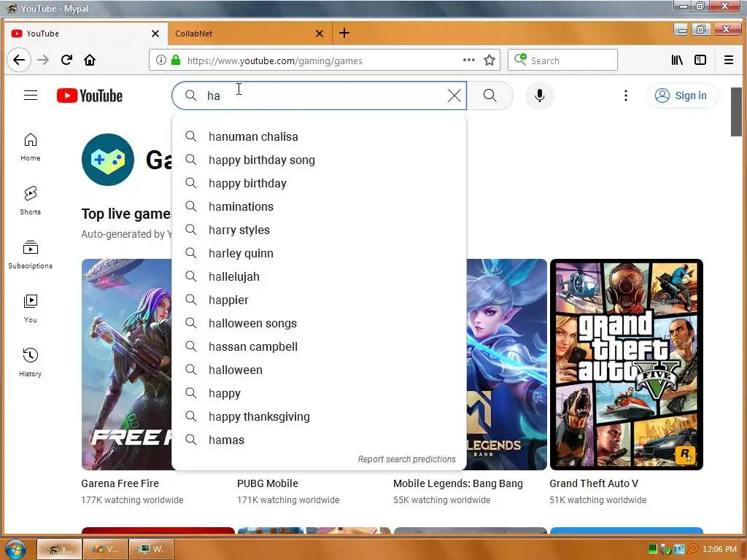
Task: Click Garena Free Fire title link
Action: coord(120,483)
